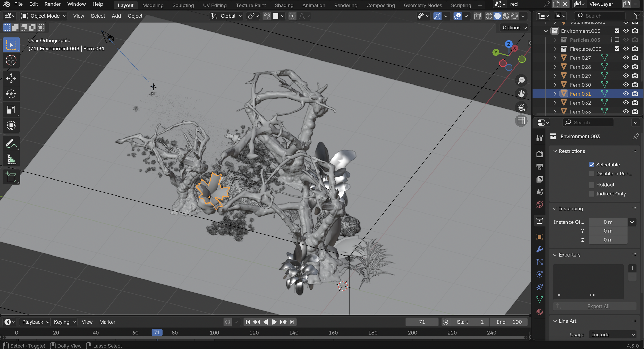Enable the Particles.003 collection checkbox
644x349 pixels.
(617, 40)
